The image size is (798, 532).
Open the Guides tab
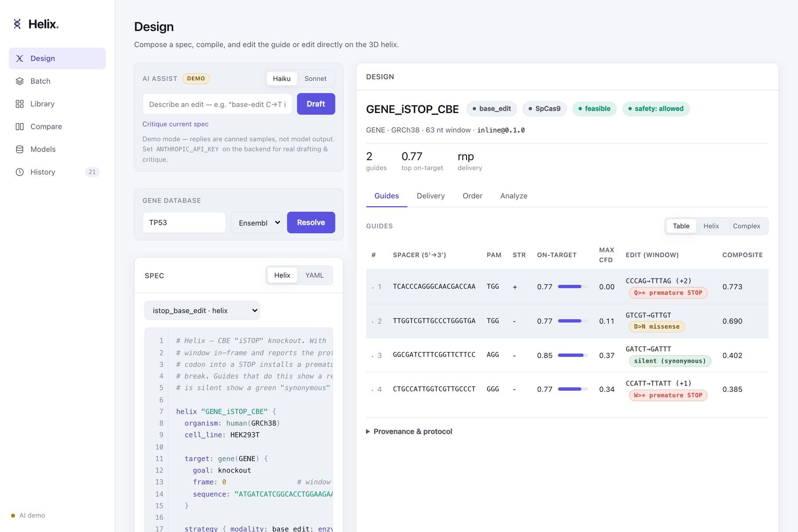[387, 196]
